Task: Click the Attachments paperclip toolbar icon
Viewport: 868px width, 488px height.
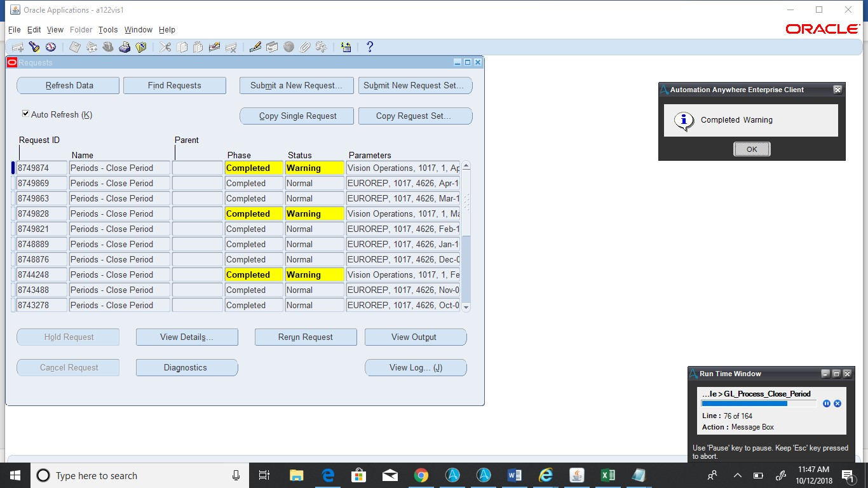Action: [x=305, y=47]
